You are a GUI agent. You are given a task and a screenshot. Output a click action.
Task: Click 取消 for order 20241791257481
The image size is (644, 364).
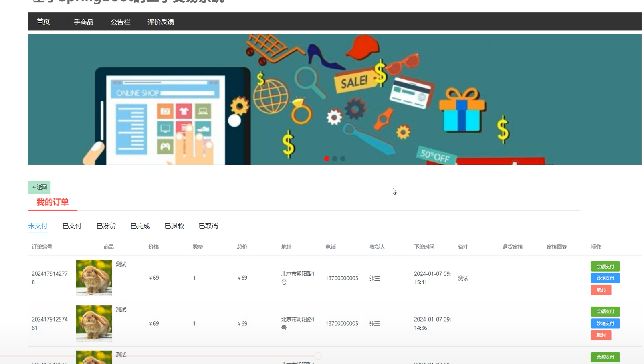(601, 335)
